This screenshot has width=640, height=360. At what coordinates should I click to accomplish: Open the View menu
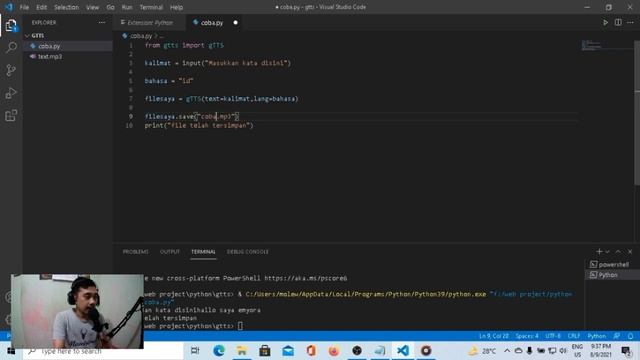(92, 7)
